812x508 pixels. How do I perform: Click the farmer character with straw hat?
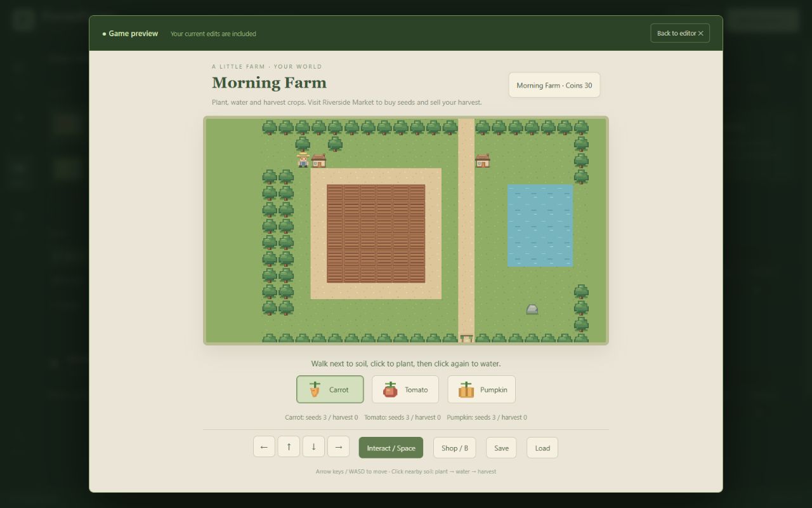(303, 160)
